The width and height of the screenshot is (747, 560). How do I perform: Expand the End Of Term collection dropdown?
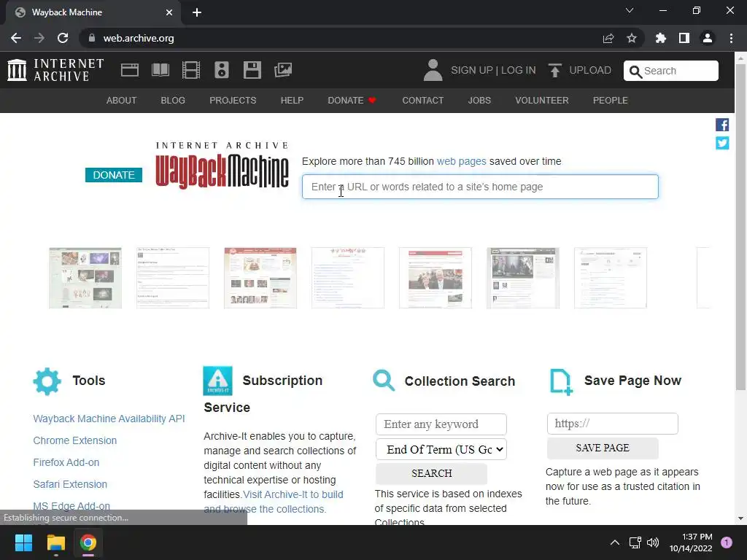(x=441, y=449)
